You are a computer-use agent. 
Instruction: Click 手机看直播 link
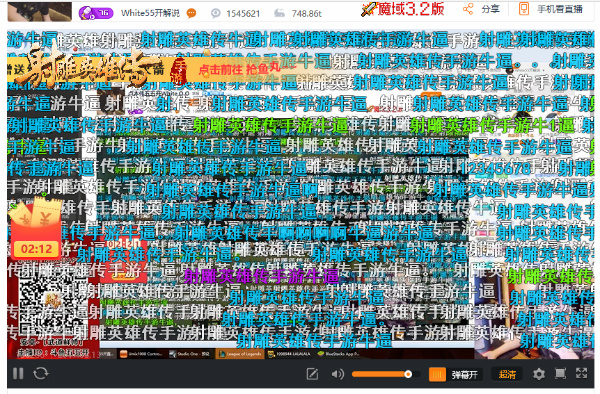tap(560, 9)
